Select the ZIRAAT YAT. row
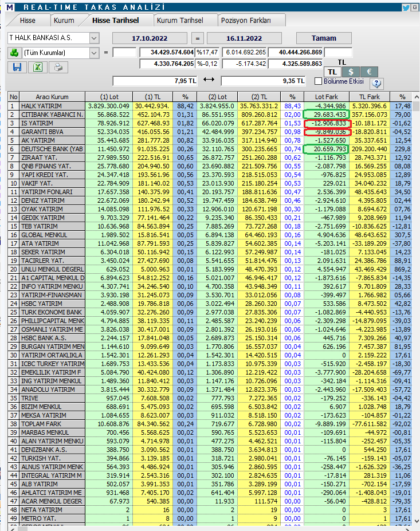The image size is (420, 531). point(210,158)
